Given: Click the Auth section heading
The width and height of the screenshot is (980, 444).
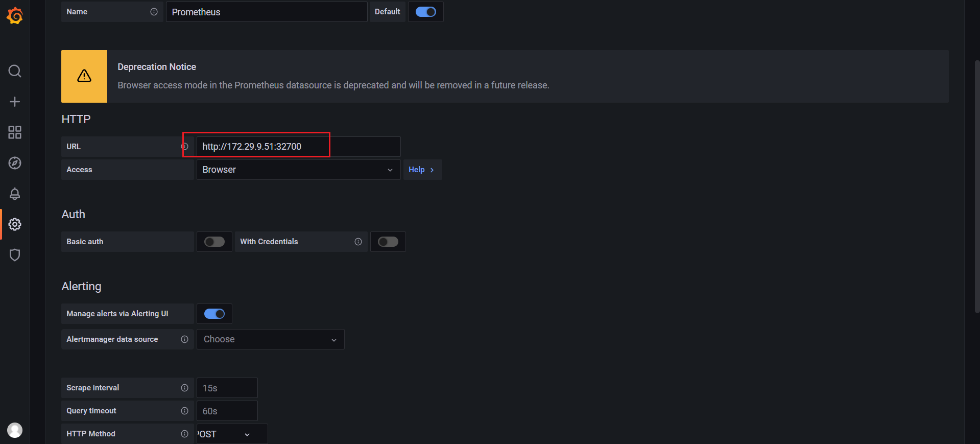Looking at the screenshot, I should click(x=74, y=214).
